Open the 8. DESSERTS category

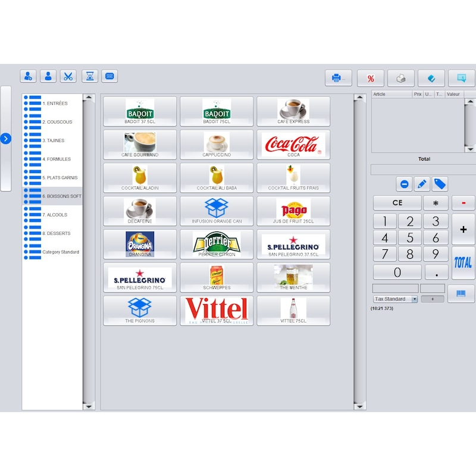coord(52,233)
